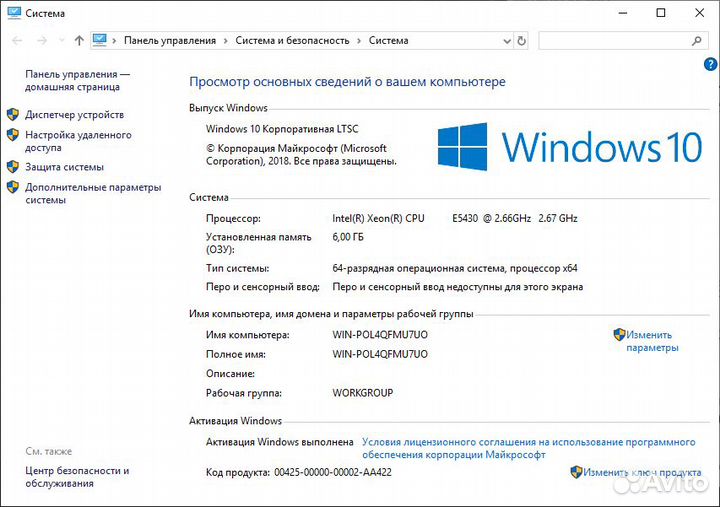This screenshot has height=507, width=720.
Task: Open Центр безопасности и обслуживания
Action: point(77,477)
